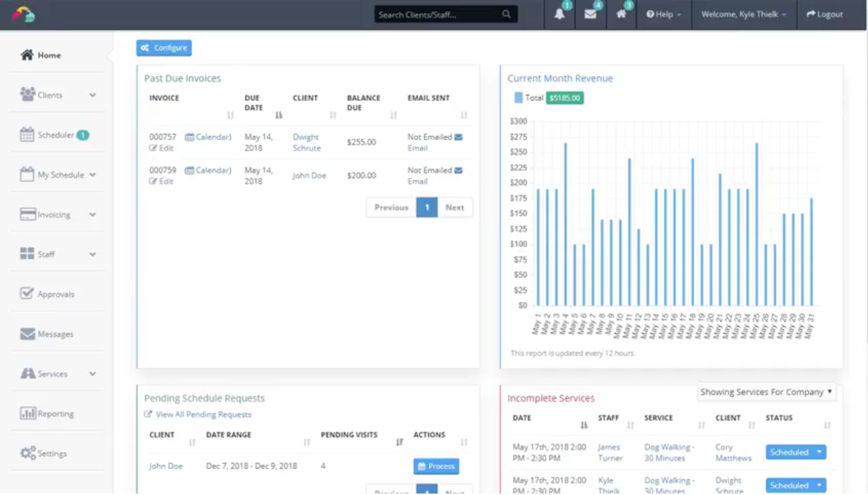This screenshot has width=868, height=495.
Task: Open Showing Services For Company dropdown
Action: (766, 392)
